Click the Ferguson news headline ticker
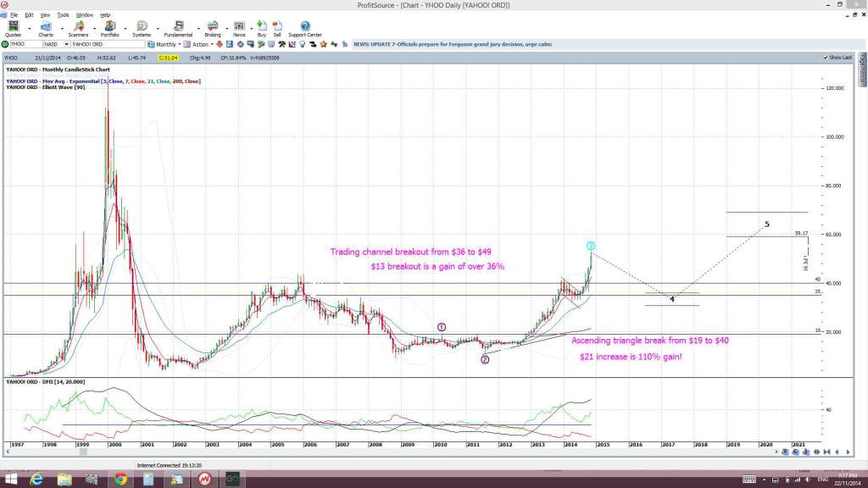The height and width of the screenshot is (488, 868). point(453,44)
